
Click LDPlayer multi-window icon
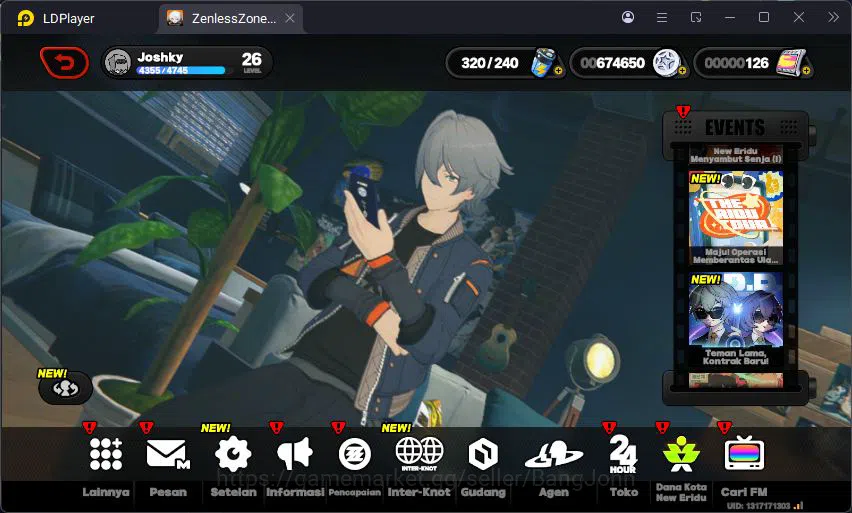tap(696, 18)
